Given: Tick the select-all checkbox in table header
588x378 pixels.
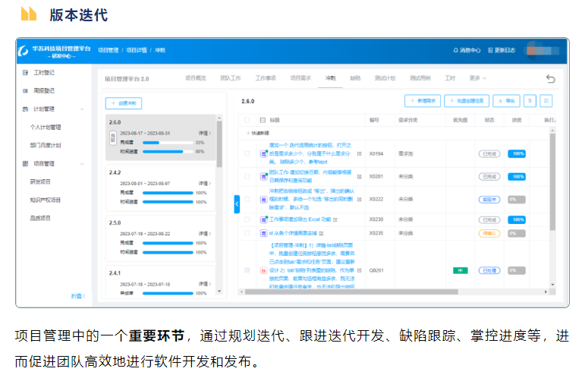Looking at the screenshot, I should pyautogui.click(x=247, y=120).
